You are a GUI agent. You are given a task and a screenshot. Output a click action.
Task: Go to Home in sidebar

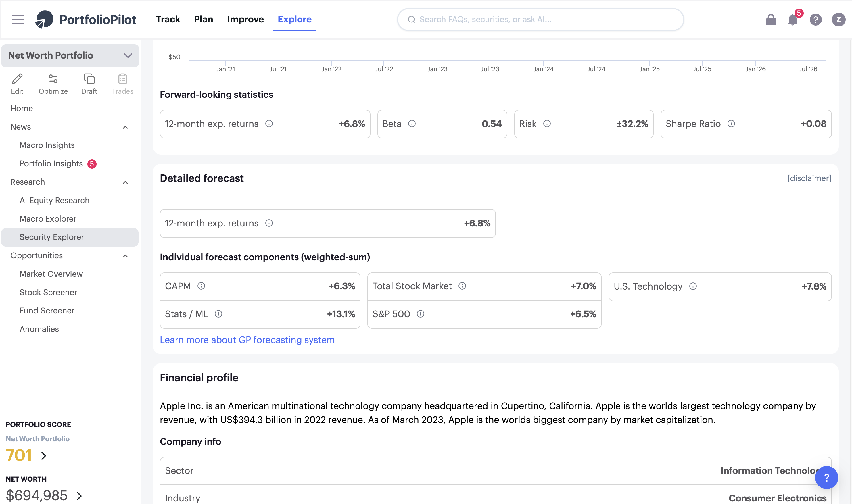tap(22, 108)
